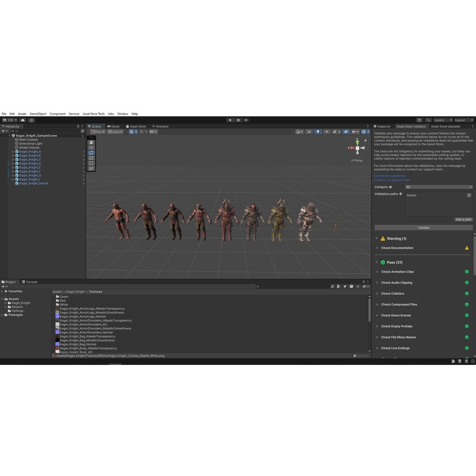This screenshot has height=476, width=476.
Task: Open the Kagor_Knight folder in Project tree
Action: 21,303
